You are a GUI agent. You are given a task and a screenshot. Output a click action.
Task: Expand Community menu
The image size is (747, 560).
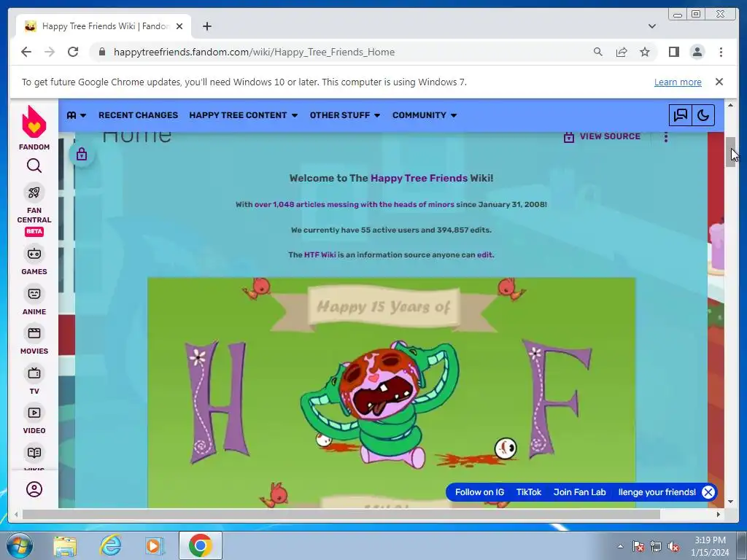pos(425,115)
